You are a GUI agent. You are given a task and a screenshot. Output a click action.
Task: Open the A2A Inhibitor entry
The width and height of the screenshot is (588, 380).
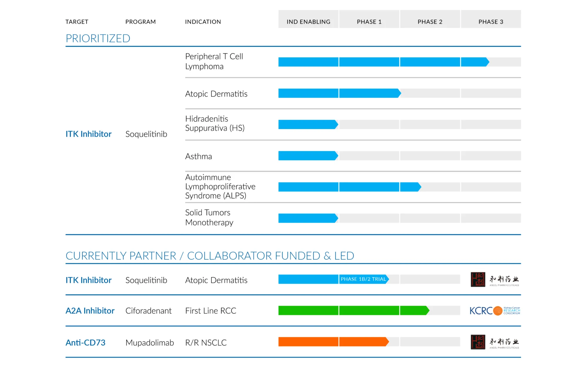coord(90,311)
